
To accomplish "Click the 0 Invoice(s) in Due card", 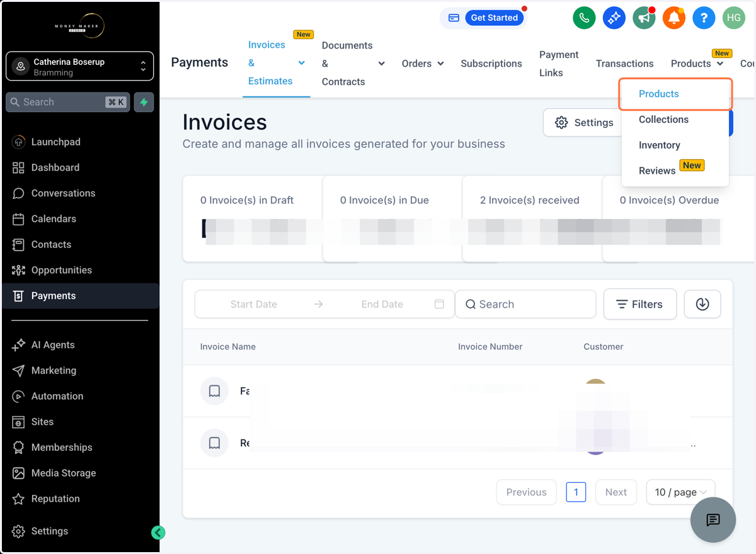I will (x=392, y=218).
